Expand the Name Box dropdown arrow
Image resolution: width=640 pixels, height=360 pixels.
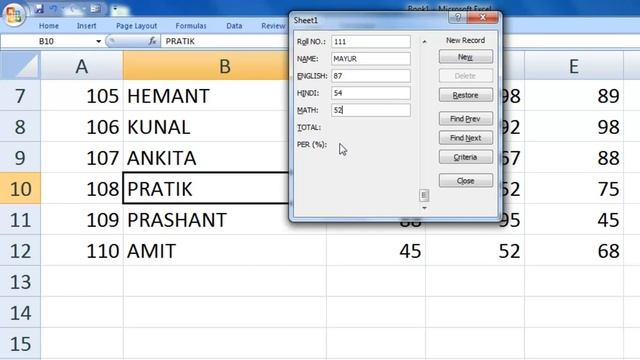[x=98, y=41]
